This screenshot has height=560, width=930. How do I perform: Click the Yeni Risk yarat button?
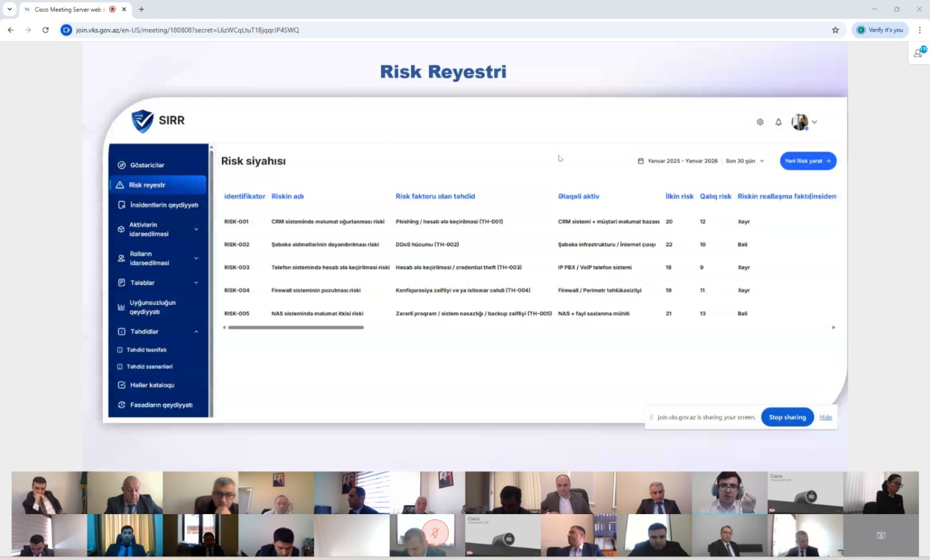pyautogui.click(x=807, y=161)
